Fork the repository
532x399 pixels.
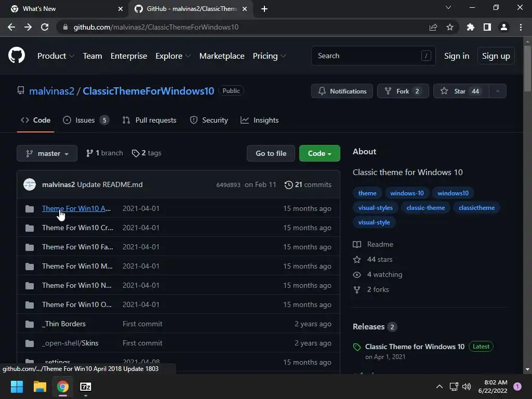403,91
